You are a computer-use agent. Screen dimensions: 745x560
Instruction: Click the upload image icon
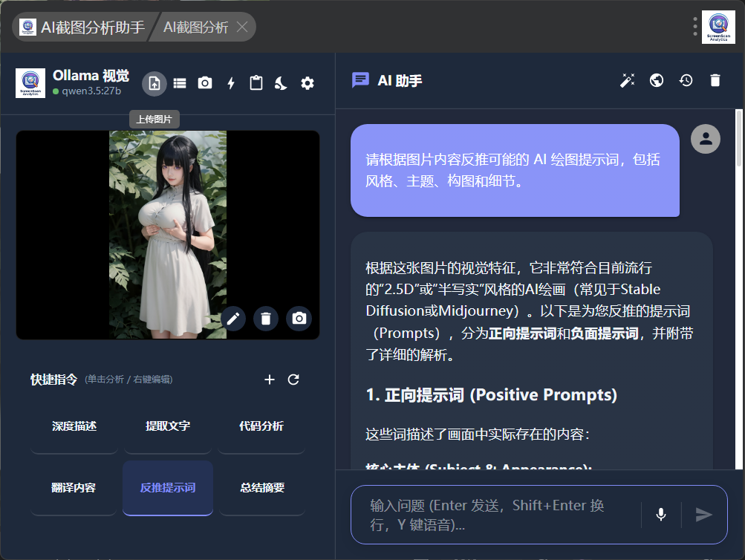click(x=154, y=83)
